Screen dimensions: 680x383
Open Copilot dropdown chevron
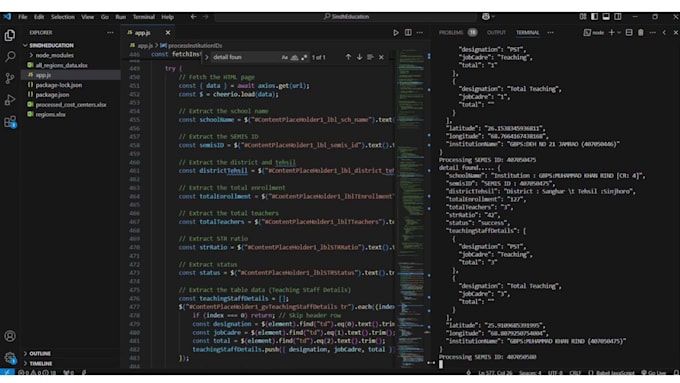pos(494,16)
